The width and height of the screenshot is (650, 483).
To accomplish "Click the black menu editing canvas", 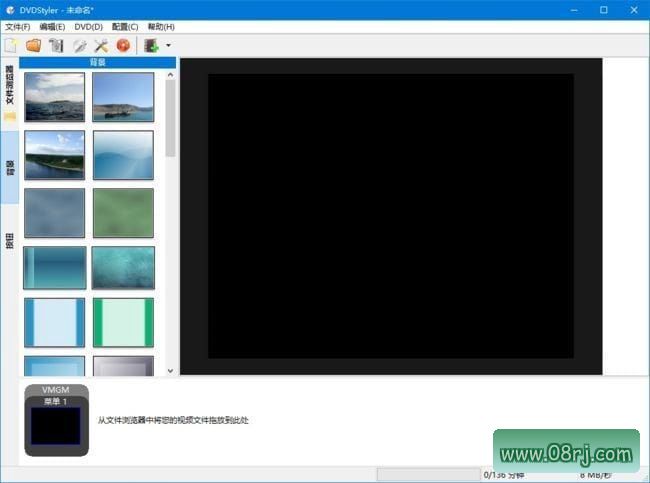I will [391, 216].
